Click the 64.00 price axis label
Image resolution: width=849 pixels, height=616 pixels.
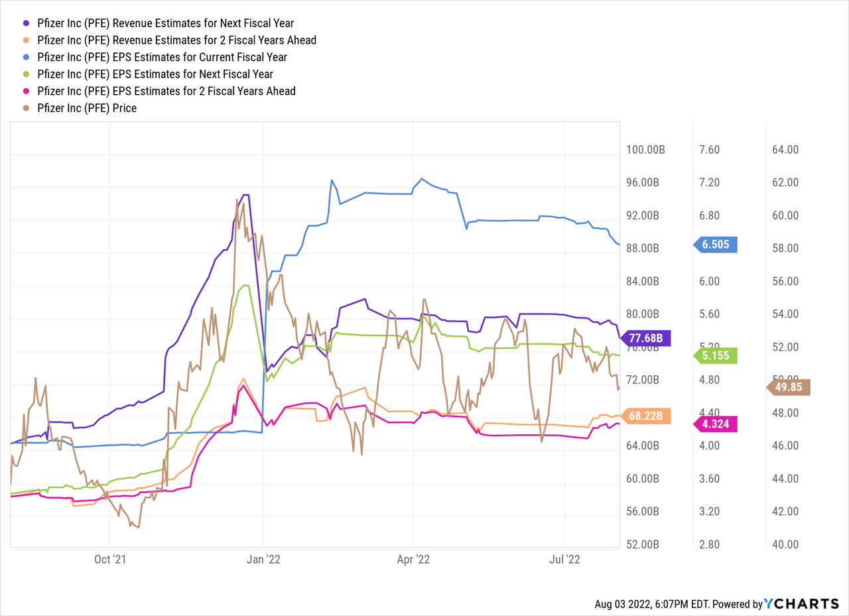tap(785, 150)
